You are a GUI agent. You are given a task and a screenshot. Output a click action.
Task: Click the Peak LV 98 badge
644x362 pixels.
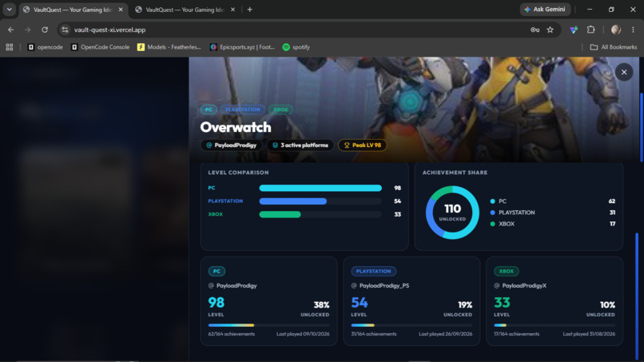pos(362,145)
